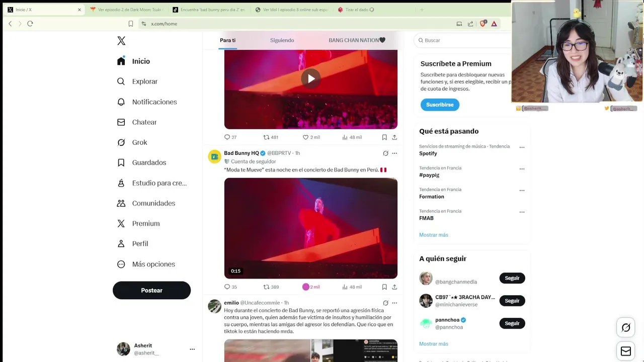This screenshot has height=362, width=644.
Task: Open Estudio para creadores
Action: click(x=151, y=183)
